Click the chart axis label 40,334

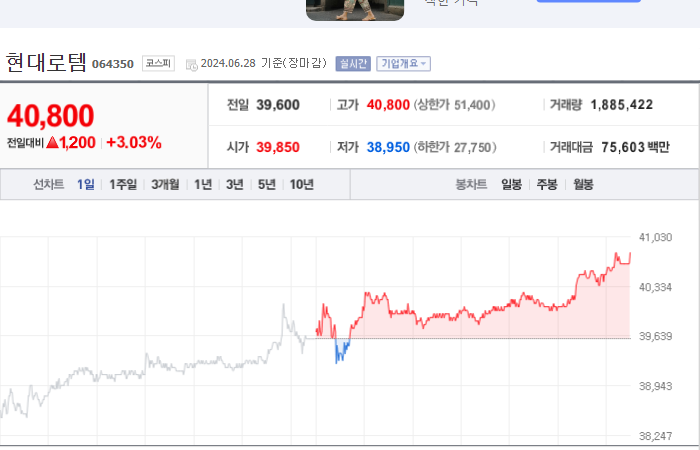(x=655, y=287)
